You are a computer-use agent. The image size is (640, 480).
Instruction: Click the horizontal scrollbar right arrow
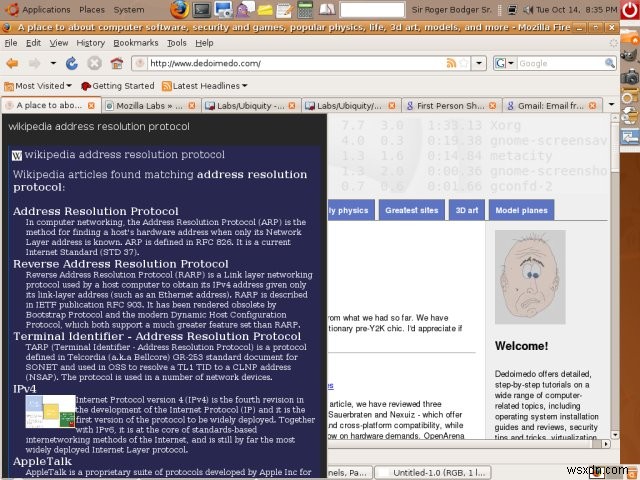[607, 444]
